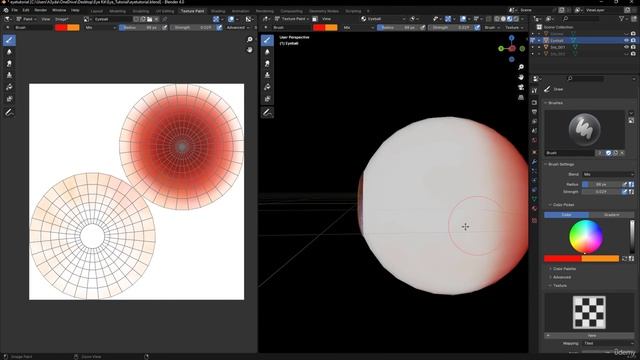This screenshot has width=640, height=360.
Task: Click the red primary color swatch in properties
Action: coord(562,258)
